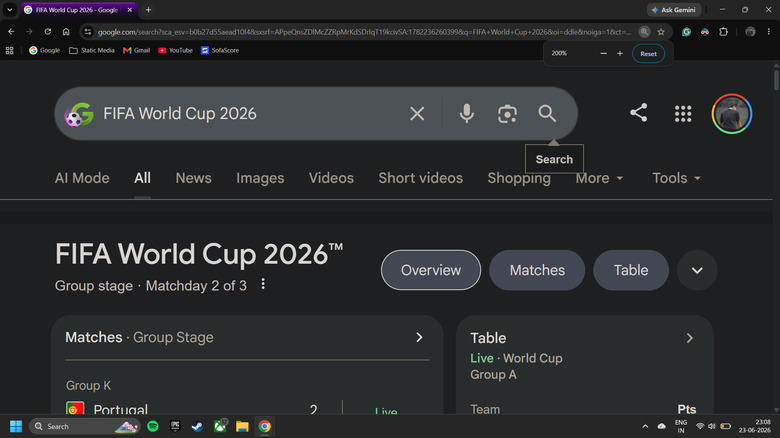Switch to AI Mode tab
The image size is (780, 438).
tap(82, 178)
